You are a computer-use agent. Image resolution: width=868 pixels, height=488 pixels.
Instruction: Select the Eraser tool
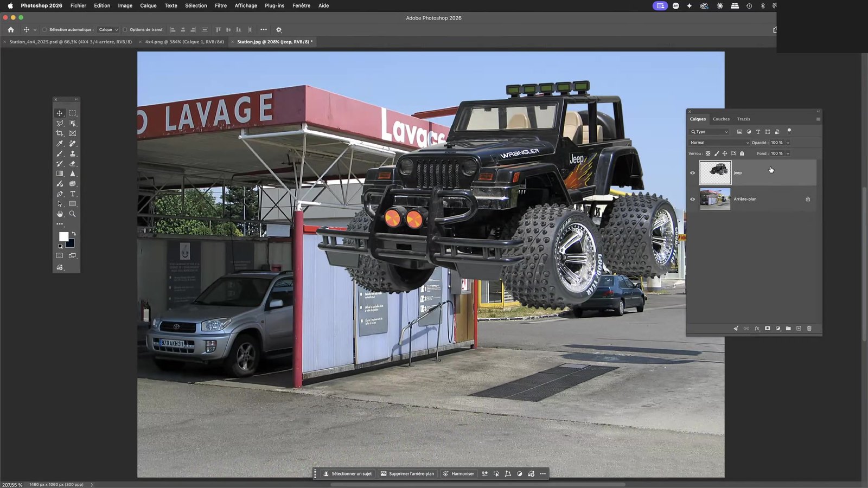pyautogui.click(x=72, y=164)
